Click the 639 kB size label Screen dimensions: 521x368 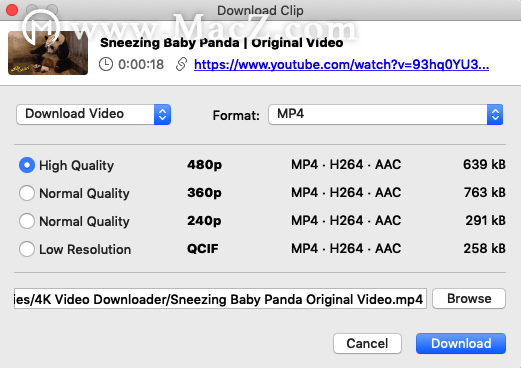[484, 164]
